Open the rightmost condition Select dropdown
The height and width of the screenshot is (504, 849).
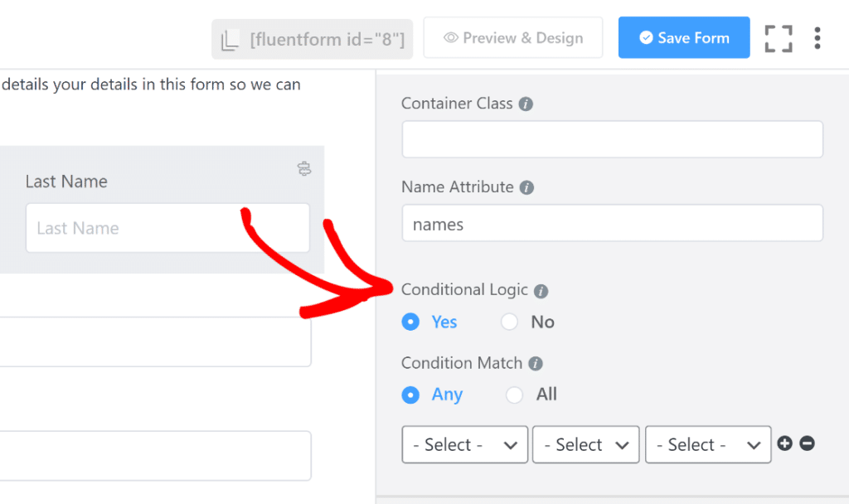coord(708,444)
